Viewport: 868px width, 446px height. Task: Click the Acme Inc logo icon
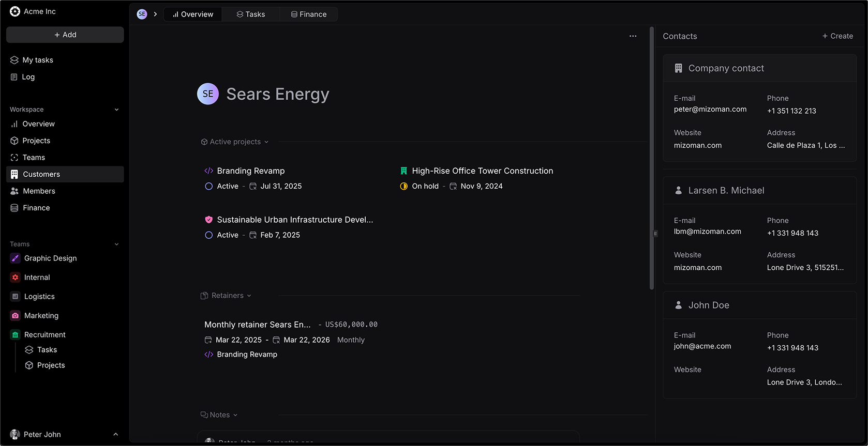coord(15,11)
